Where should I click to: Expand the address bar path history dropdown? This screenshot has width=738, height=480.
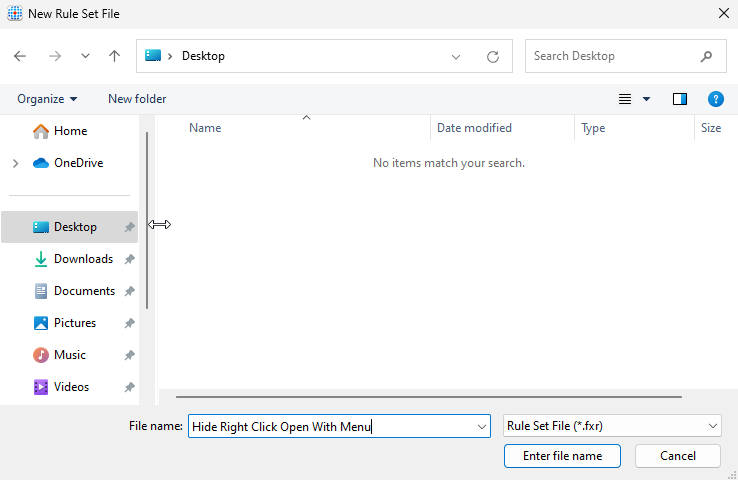pos(456,57)
